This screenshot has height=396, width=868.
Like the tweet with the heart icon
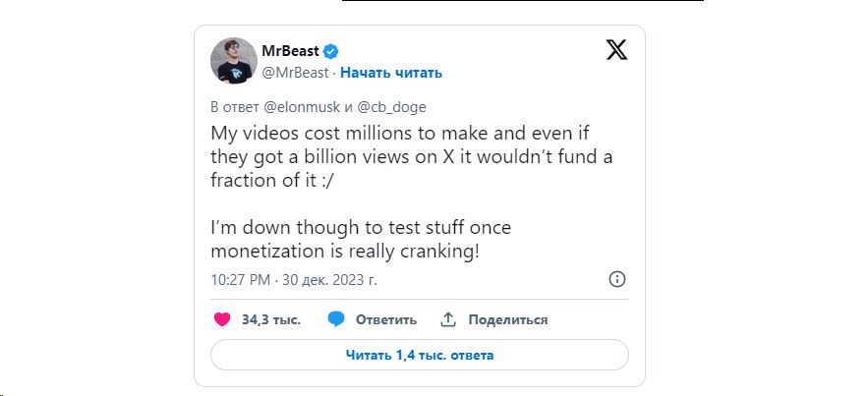(x=222, y=319)
